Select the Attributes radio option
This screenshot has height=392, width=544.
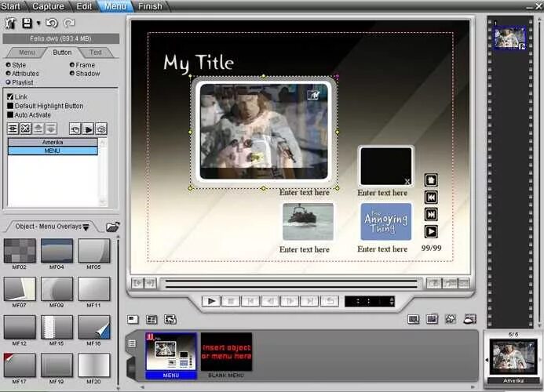pyautogui.click(x=9, y=74)
